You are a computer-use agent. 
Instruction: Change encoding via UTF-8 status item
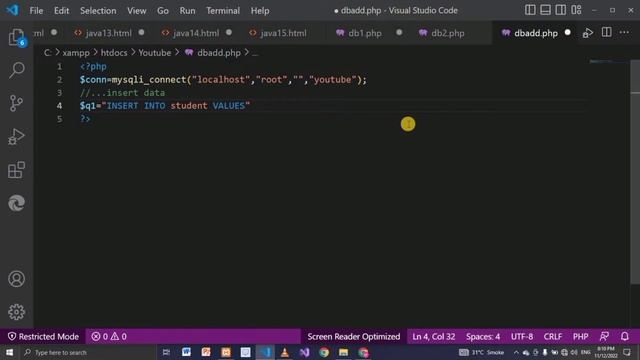click(522, 337)
